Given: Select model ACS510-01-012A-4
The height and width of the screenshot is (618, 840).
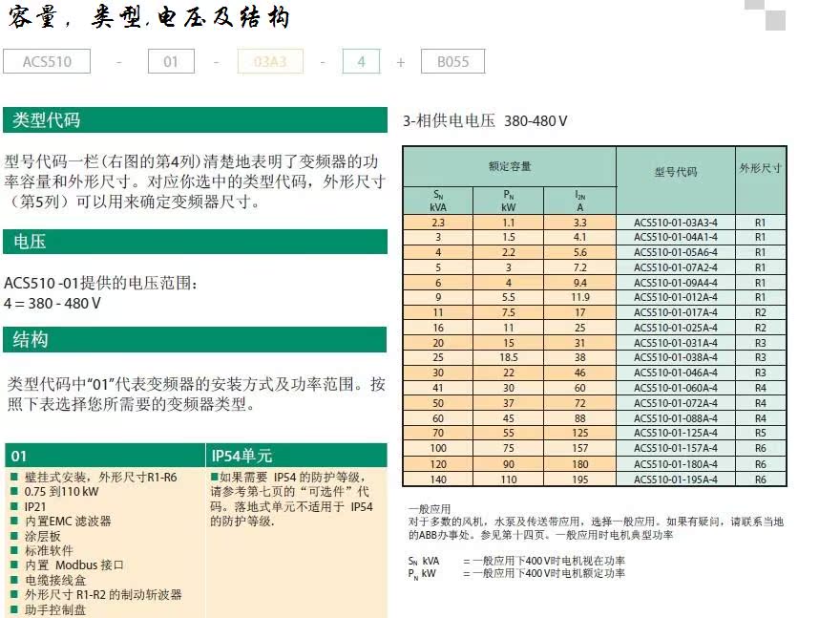Looking at the screenshot, I should tap(676, 297).
